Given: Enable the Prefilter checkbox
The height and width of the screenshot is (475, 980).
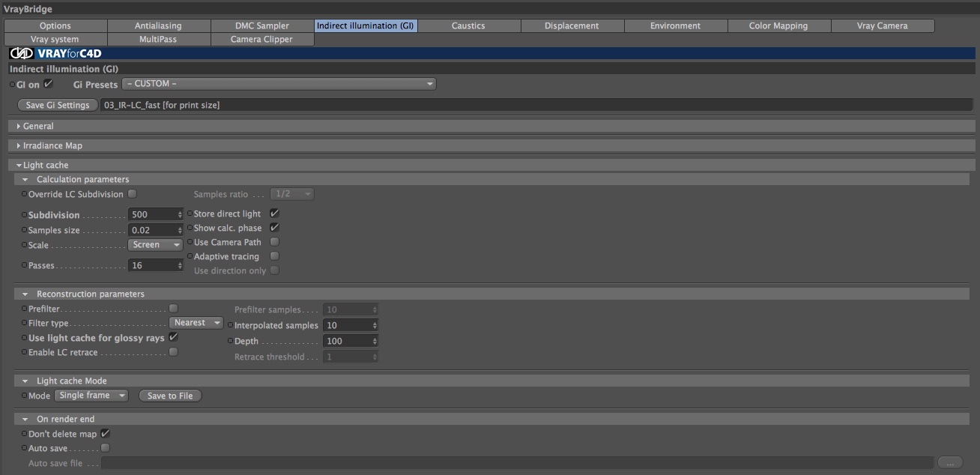Looking at the screenshot, I should [173, 309].
